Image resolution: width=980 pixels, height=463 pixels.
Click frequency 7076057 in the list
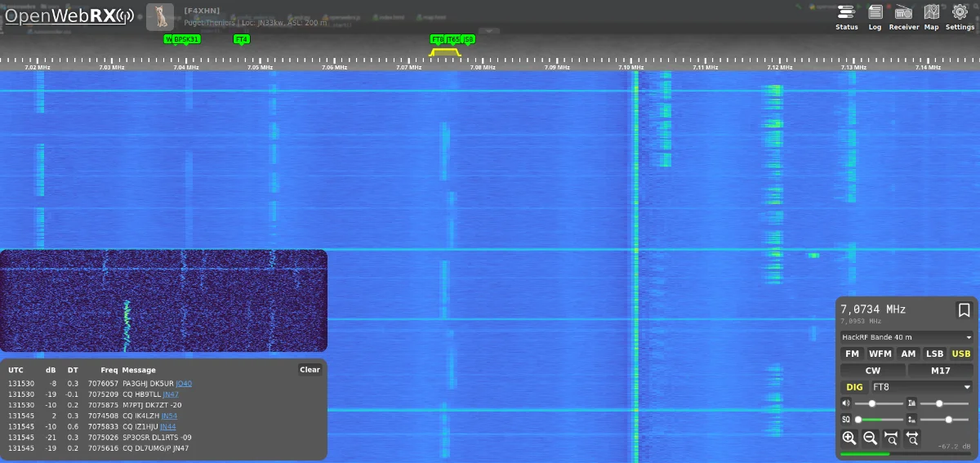coord(103,383)
